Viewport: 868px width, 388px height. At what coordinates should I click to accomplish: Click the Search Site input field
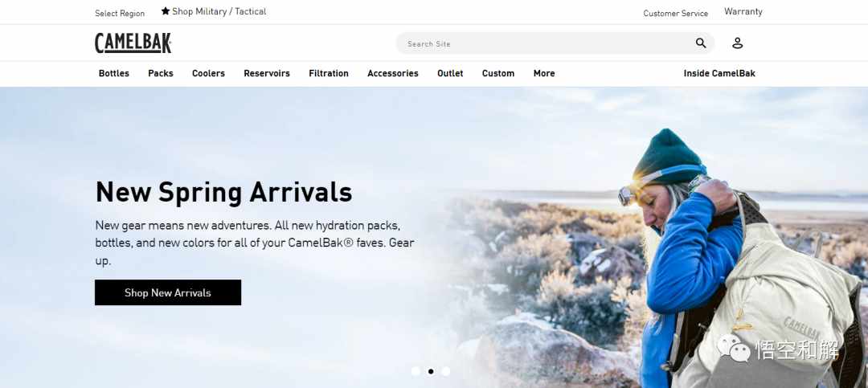click(545, 43)
